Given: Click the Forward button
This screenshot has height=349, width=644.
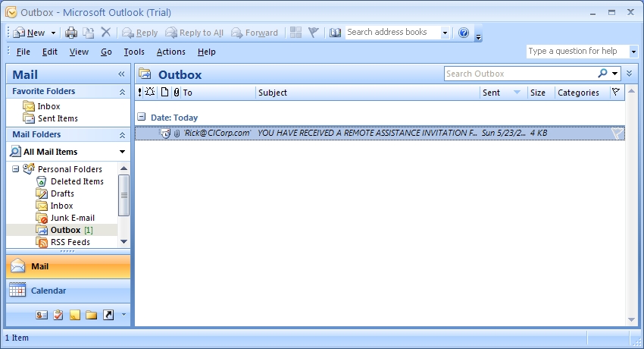Looking at the screenshot, I should tap(255, 33).
